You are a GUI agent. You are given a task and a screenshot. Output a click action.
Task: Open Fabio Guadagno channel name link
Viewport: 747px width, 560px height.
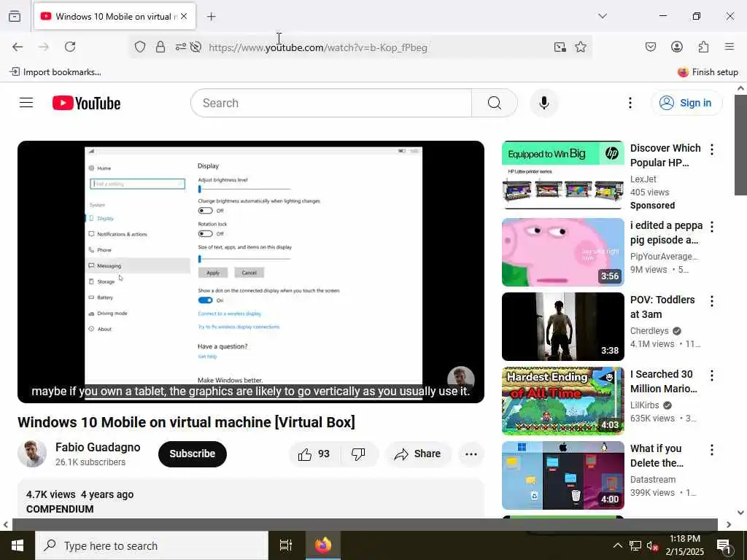(98, 447)
